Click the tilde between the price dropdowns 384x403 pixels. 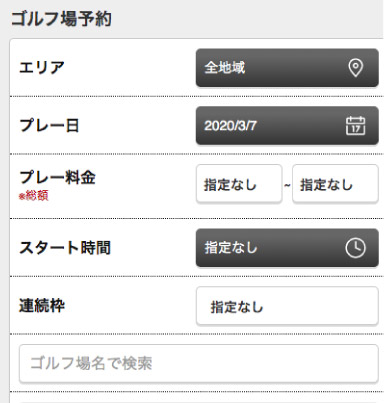(x=287, y=185)
